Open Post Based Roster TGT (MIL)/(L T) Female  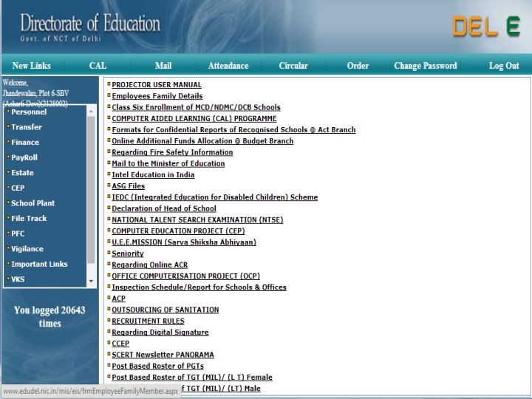tap(192, 377)
